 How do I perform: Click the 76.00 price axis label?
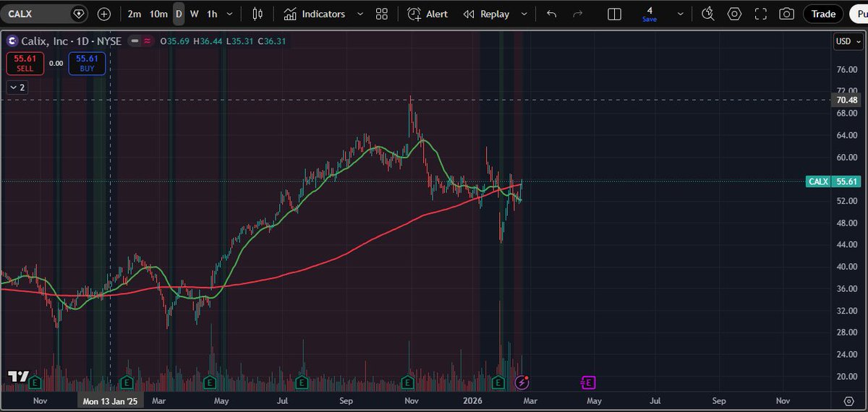pos(846,69)
